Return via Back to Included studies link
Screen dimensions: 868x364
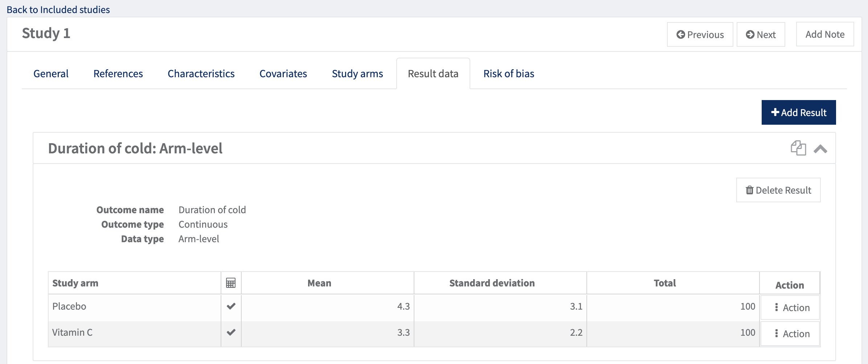point(58,10)
